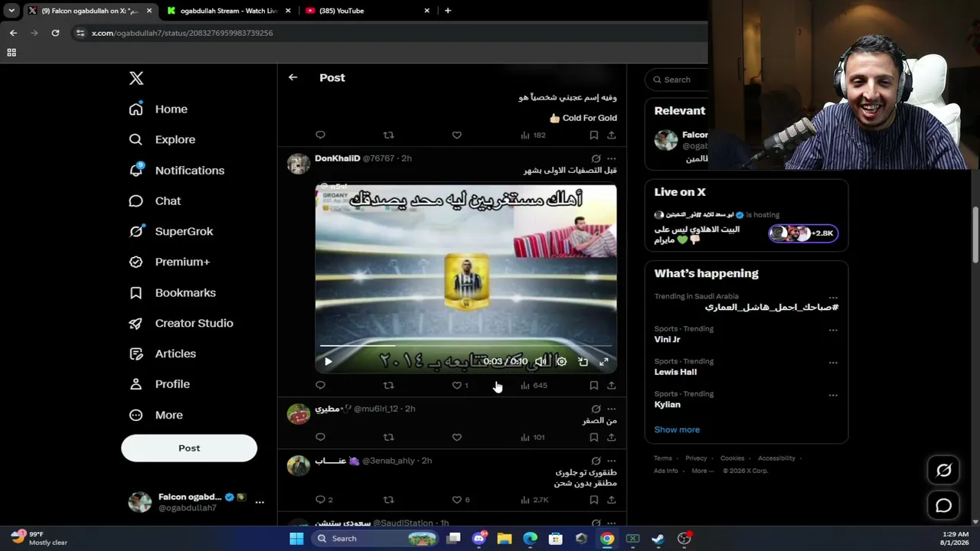Screen dimensions: 980x551
Task: Join the Live on X space listeners
Action: [x=803, y=233]
